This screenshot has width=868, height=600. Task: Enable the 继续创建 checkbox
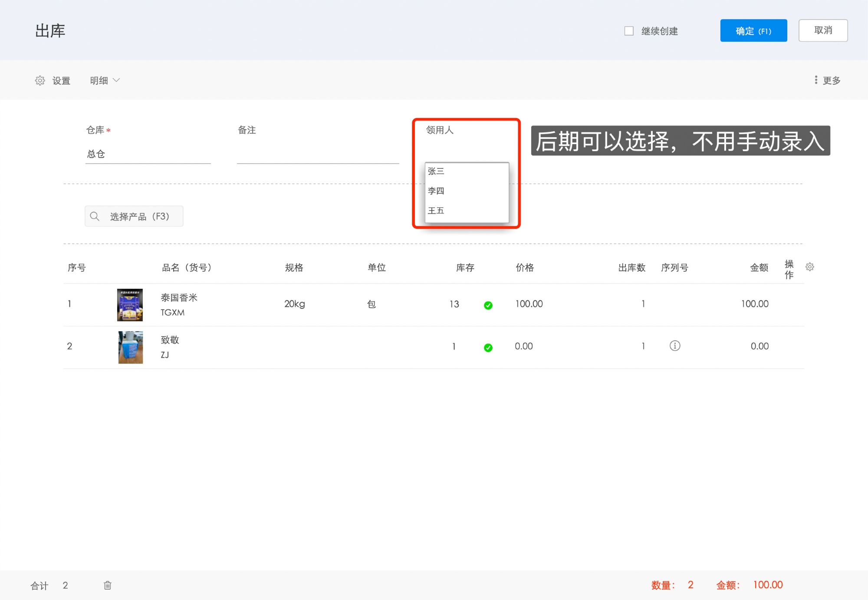629,31
